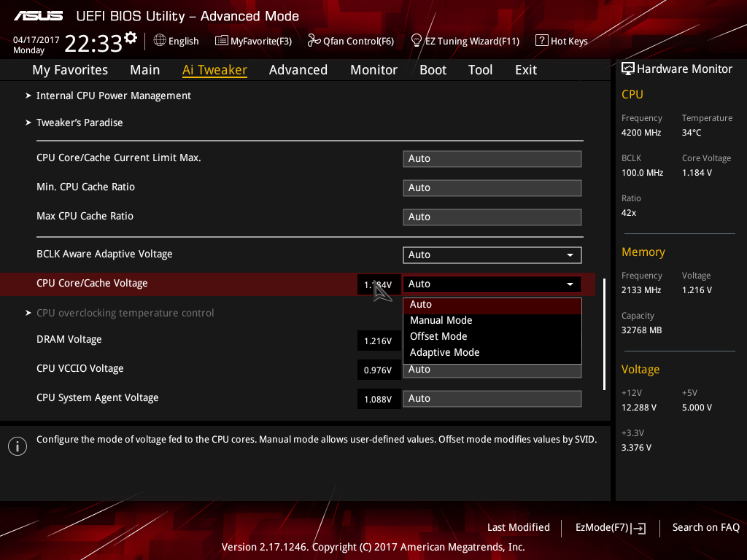Open the Monitor tab

[374, 70]
